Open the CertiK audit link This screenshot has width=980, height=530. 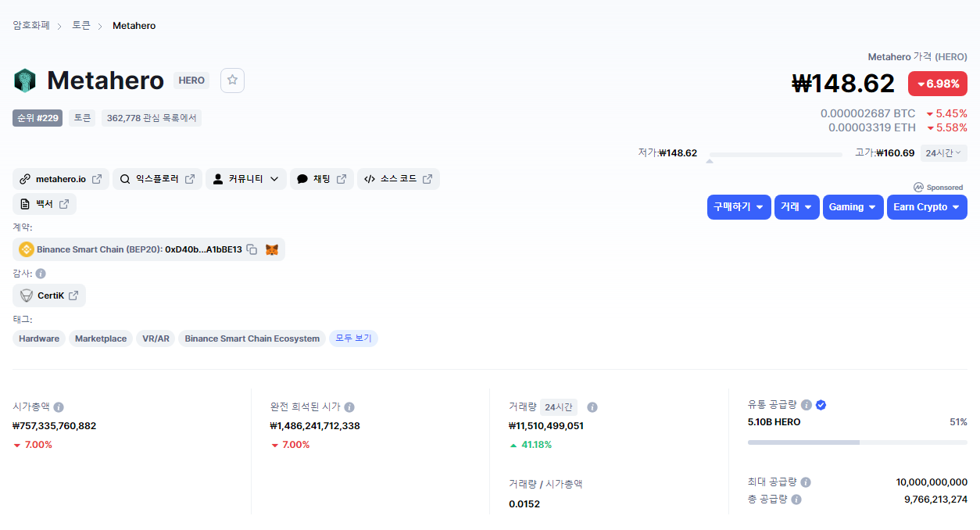pyautogui.click(x=50, y=295)
